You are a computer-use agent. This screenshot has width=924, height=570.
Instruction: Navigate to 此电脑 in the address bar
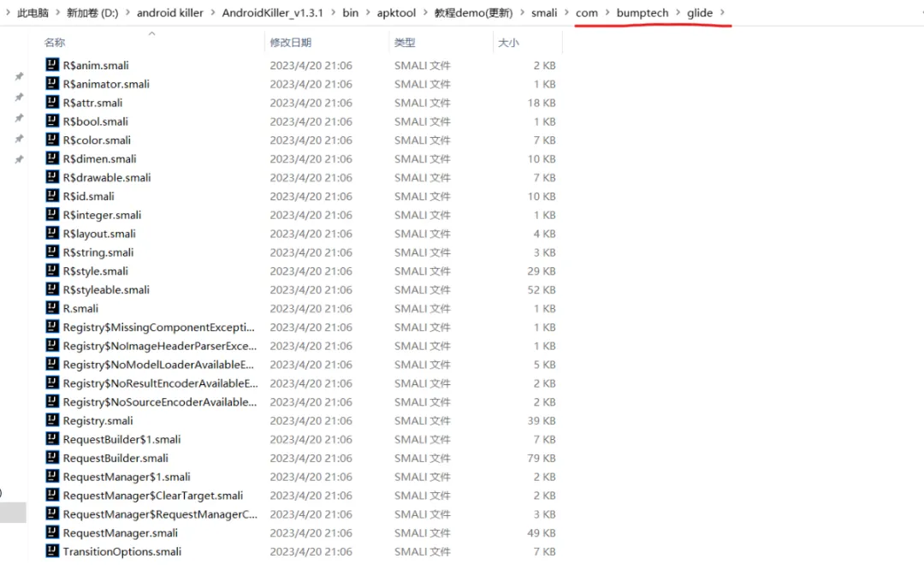(x=33, y=13)
